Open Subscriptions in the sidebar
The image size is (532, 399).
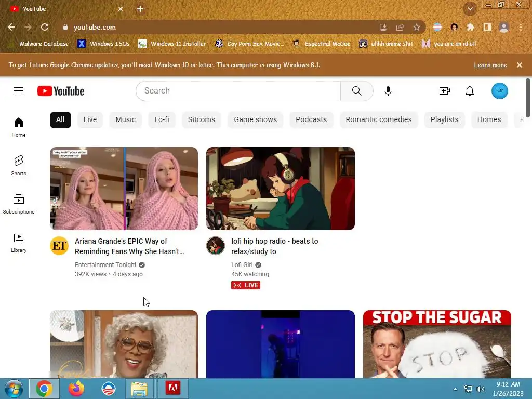click(19, 204)
